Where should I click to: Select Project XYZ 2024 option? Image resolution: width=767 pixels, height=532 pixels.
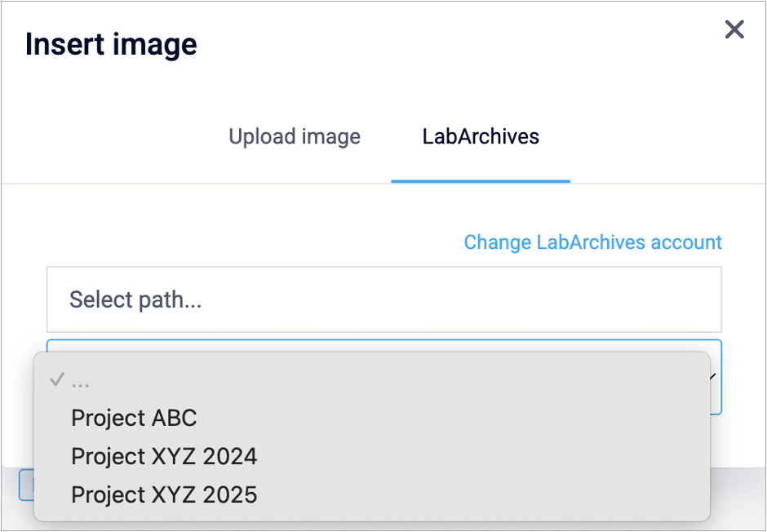[164, 456]
